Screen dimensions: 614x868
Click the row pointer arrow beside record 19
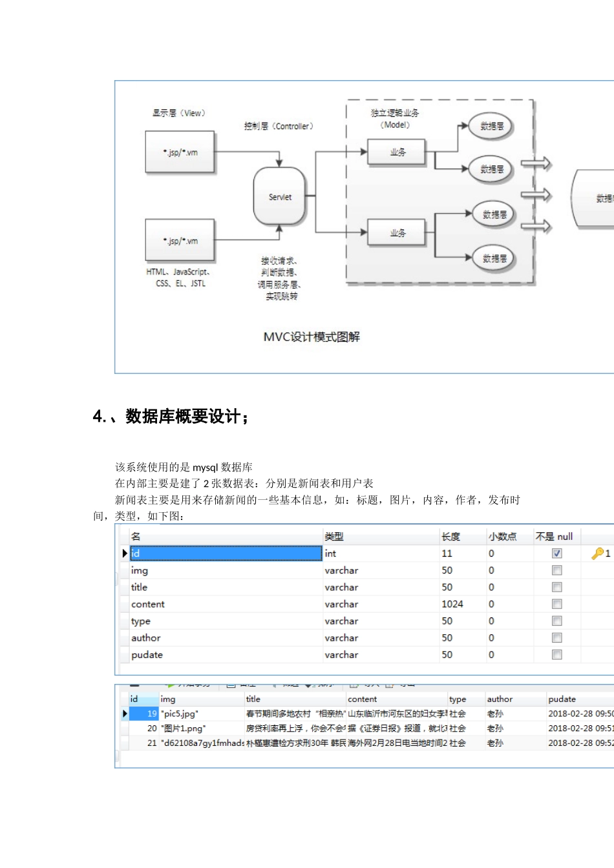[125, 714]
